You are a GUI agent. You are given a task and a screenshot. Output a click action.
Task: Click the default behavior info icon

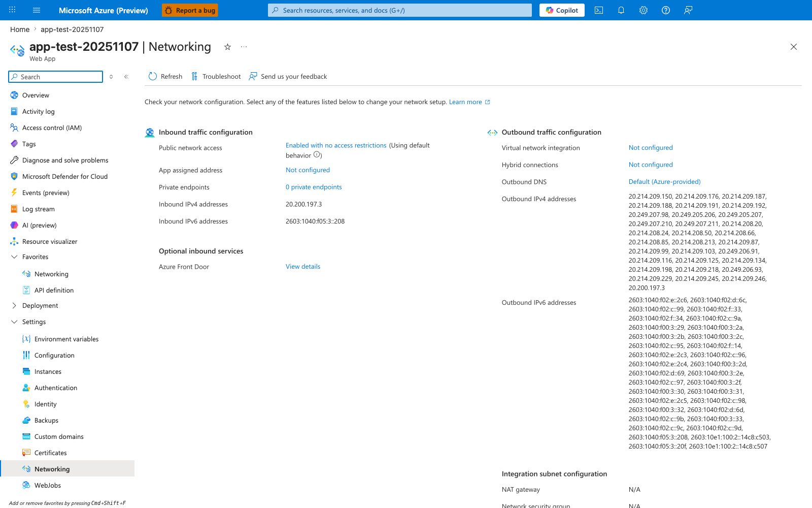(317, 155)
